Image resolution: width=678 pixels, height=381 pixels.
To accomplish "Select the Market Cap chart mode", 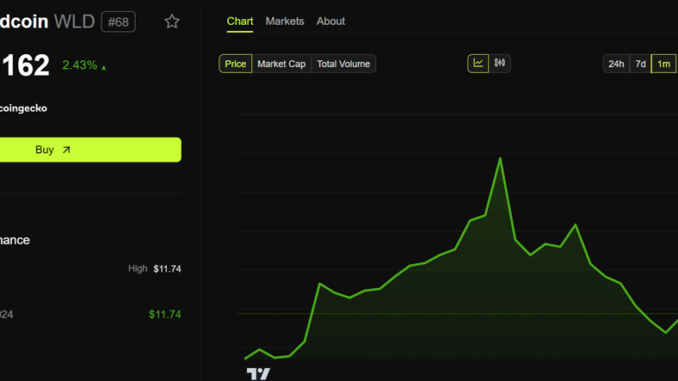I will [281, 64].
